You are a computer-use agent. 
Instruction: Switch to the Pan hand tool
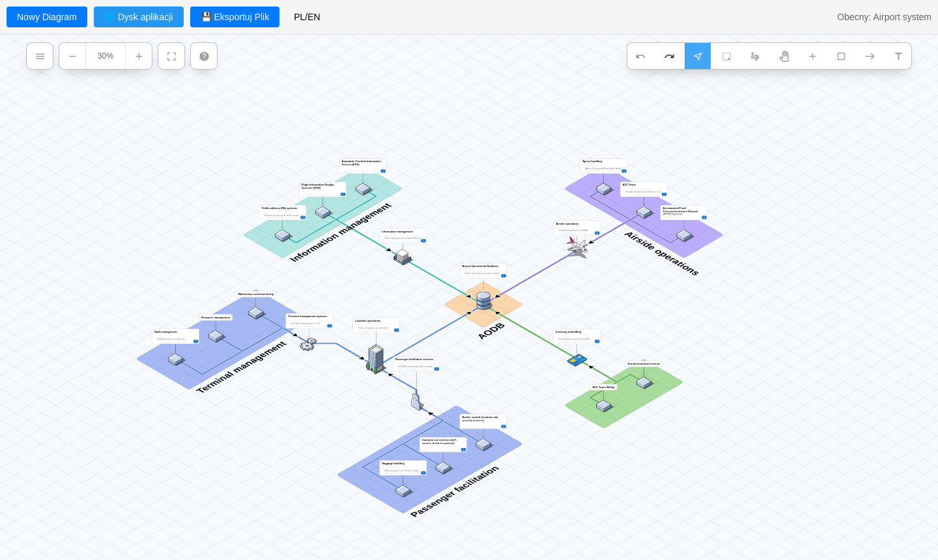tap(784, 56)
